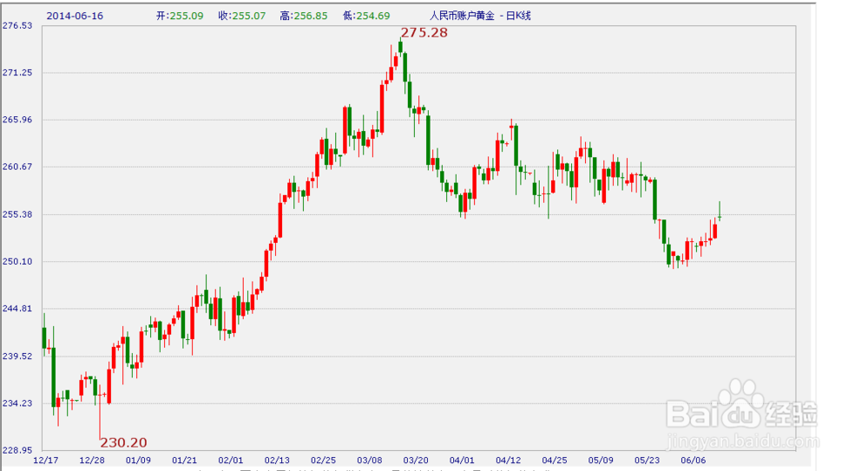
Task: Click the x-axis date 01/09
Action: click(138, 461)
